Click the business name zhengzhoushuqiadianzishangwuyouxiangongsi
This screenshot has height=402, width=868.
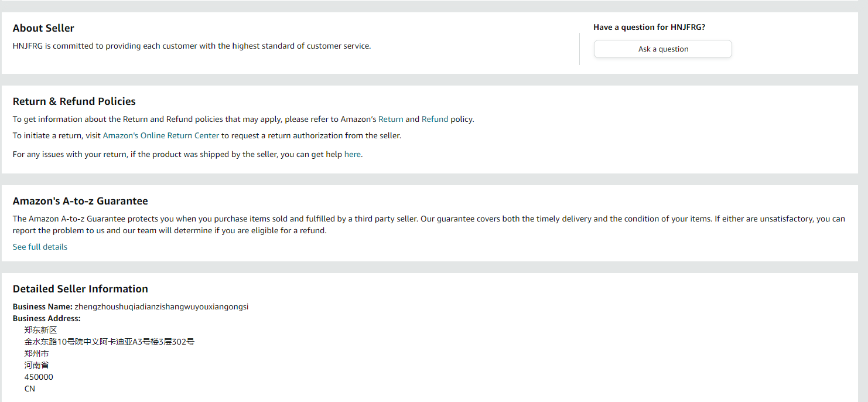pyautogui.click(x=162, y=306)
